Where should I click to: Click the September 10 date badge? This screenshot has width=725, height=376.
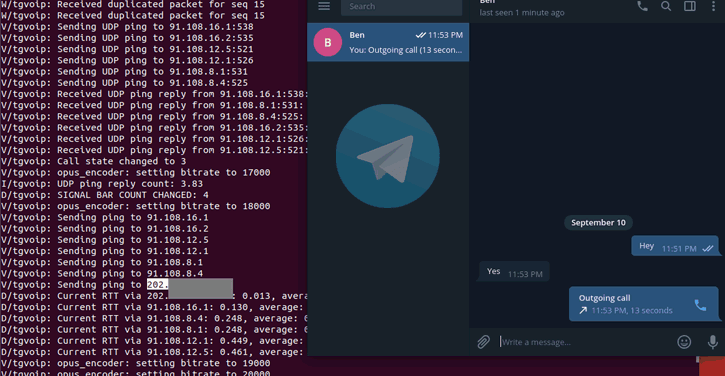click(598, 222)
